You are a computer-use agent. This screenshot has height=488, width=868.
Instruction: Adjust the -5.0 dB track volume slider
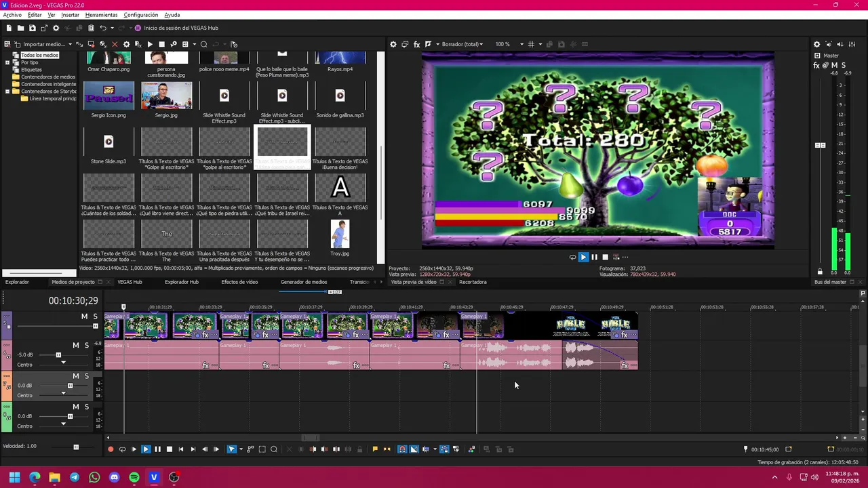point(58,354)
